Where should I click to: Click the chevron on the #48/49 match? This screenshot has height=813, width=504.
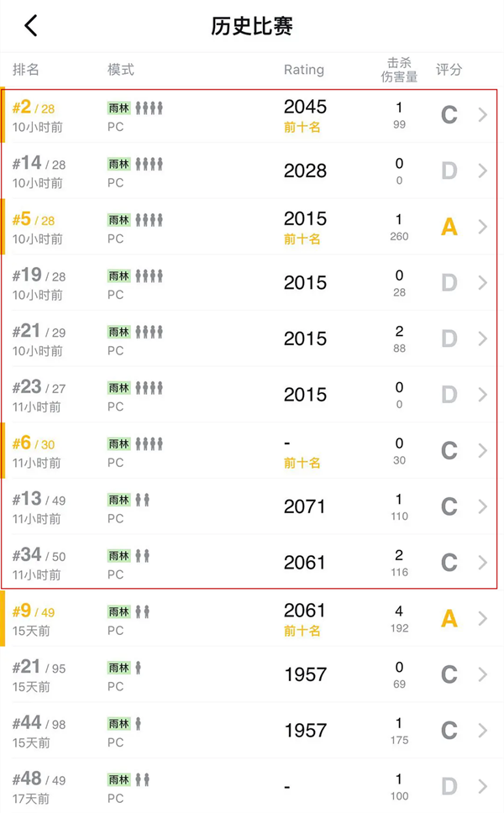tap(482, 787)
